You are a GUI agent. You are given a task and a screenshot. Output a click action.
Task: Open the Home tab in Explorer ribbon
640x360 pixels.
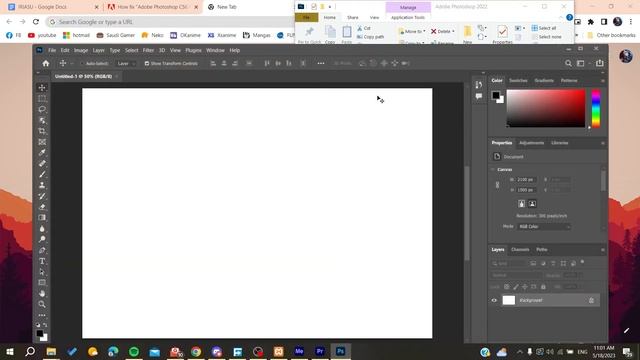pos(330,18)
